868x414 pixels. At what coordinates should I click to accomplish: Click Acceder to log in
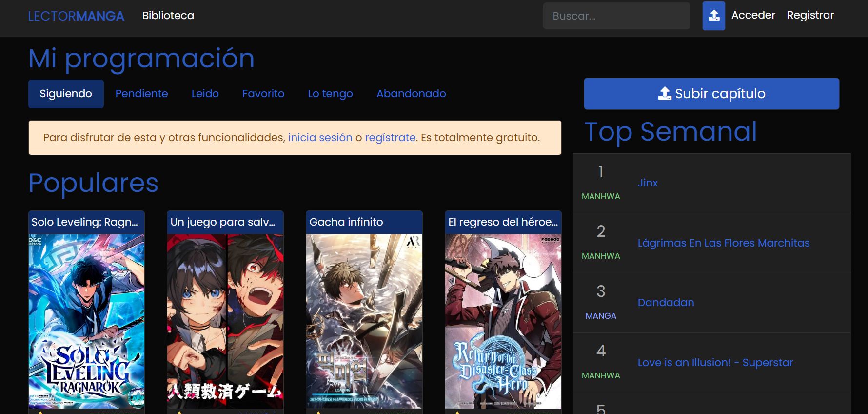753,15
